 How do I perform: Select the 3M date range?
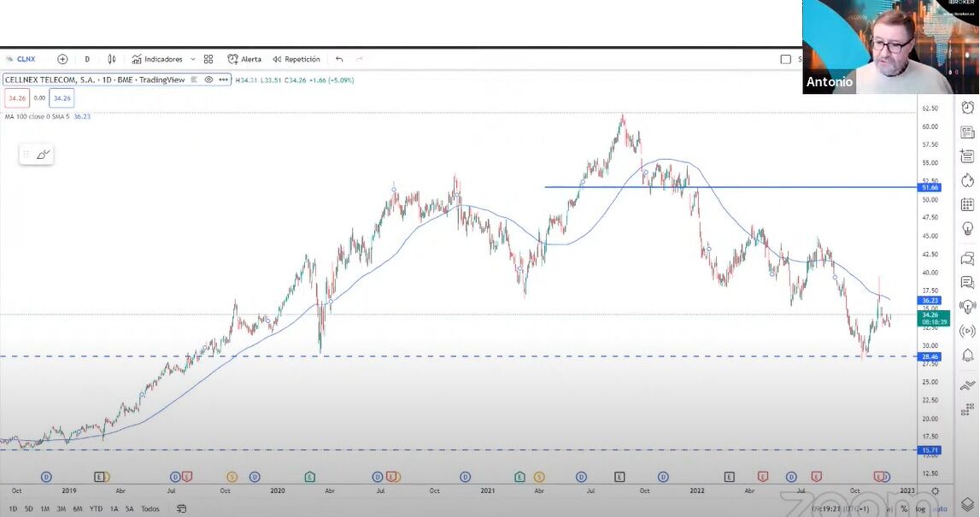pos(62,508)
